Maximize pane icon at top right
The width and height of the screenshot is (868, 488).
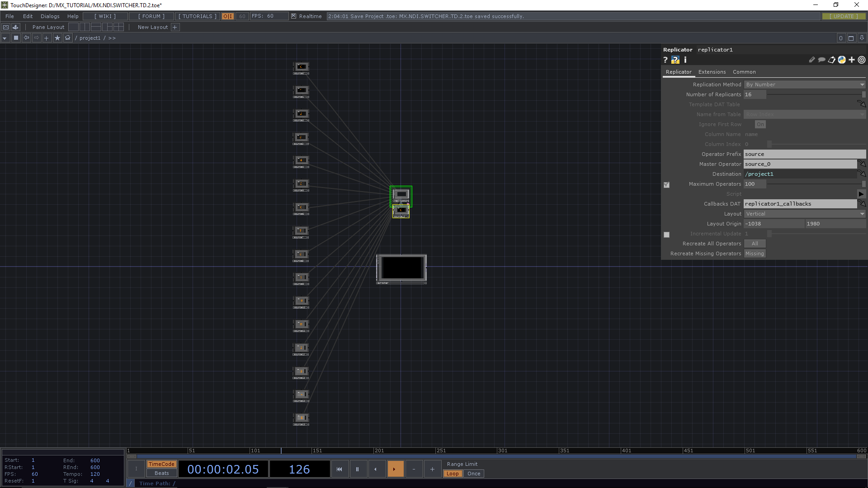click(851, 38)
